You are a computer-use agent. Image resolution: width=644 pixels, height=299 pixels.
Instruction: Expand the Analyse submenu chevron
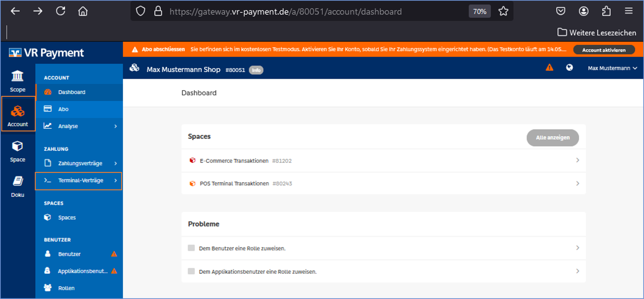click(115, 126)
